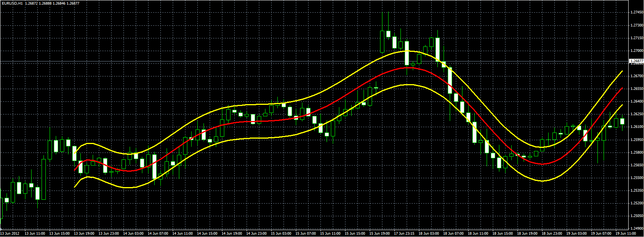Click the 1.24900 price scale label
Screen dimensions: 644x237
pyautogui.click(x=637, y=229)
